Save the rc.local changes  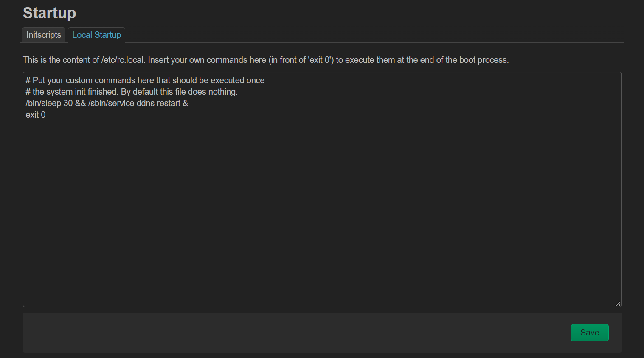click(589, 333)
